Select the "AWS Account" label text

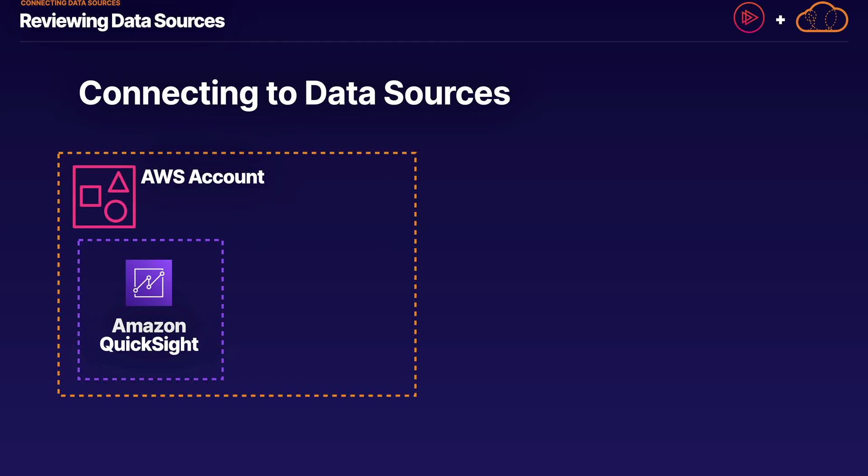tap(203, 177)
